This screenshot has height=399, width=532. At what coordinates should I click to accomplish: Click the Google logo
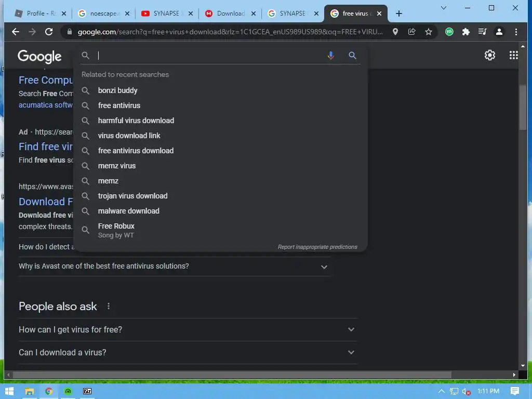(39, 56)
